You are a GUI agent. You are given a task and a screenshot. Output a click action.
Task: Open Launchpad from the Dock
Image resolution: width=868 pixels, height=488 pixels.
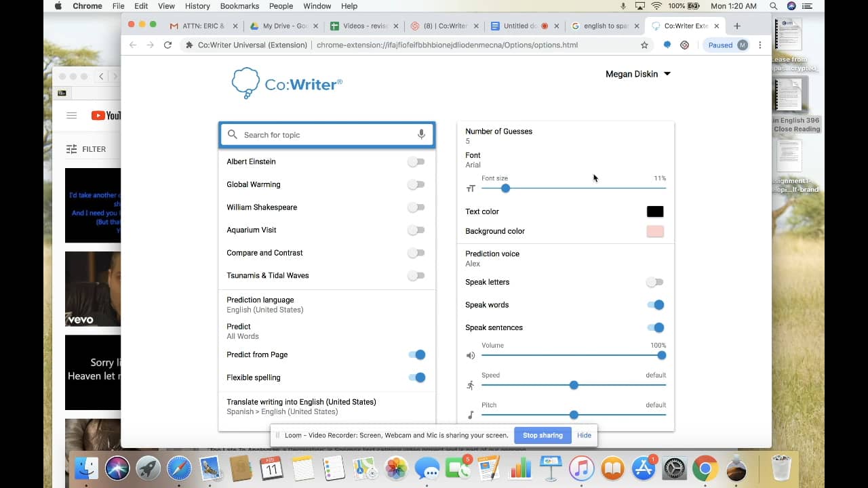[x=148, y=468]
